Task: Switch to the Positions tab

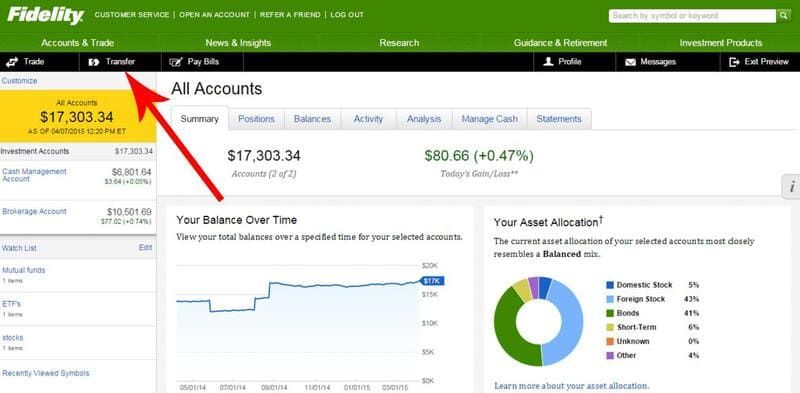Action: pyautogui.click(x=256, y=118)
